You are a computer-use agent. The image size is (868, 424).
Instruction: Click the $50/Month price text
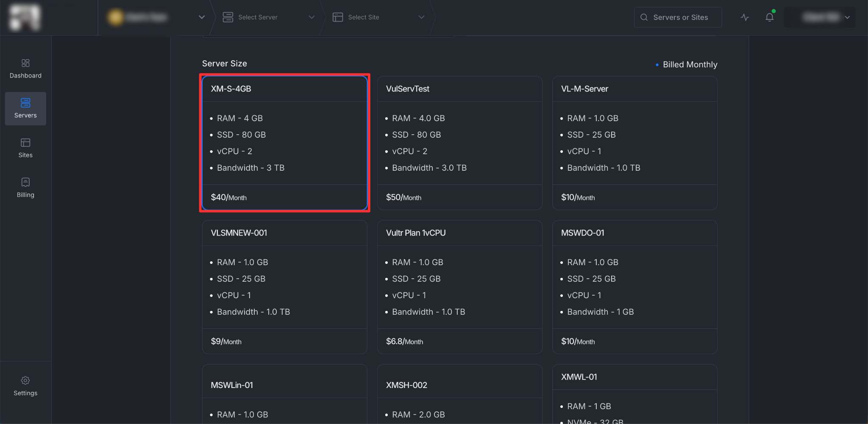click(403, 197)
